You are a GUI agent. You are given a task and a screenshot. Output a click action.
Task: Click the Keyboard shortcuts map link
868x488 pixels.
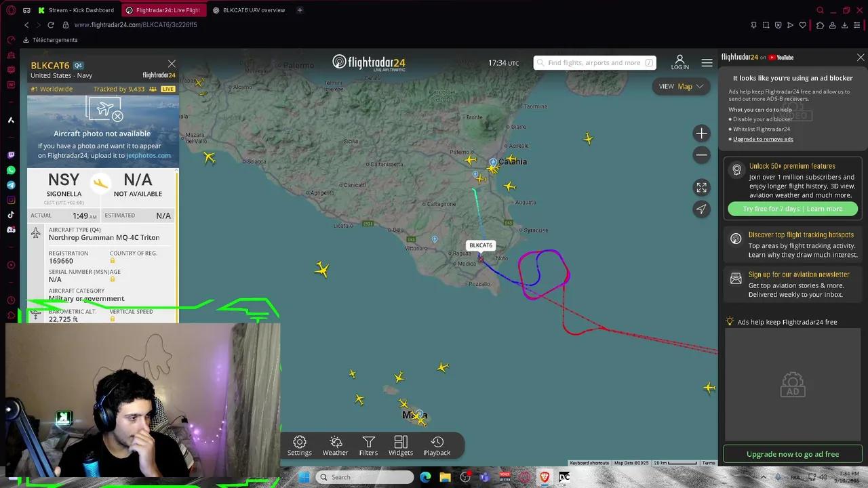(589, 463)
